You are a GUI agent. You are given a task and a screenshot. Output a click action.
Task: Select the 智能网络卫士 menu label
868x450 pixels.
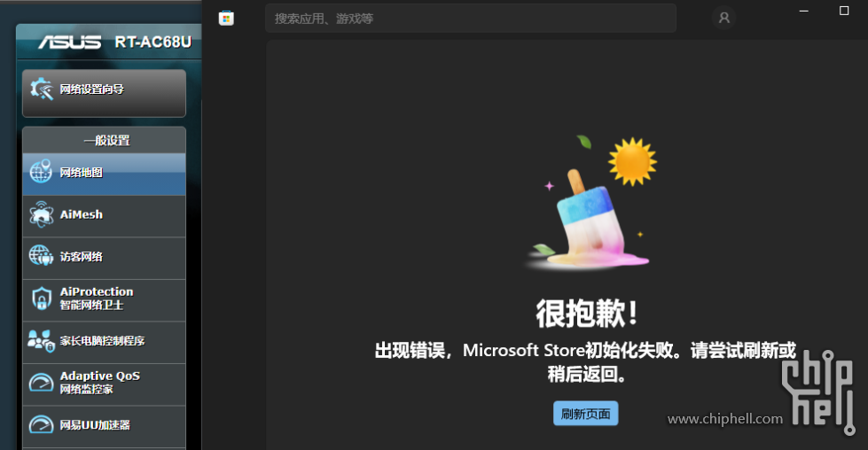point(91,306)
